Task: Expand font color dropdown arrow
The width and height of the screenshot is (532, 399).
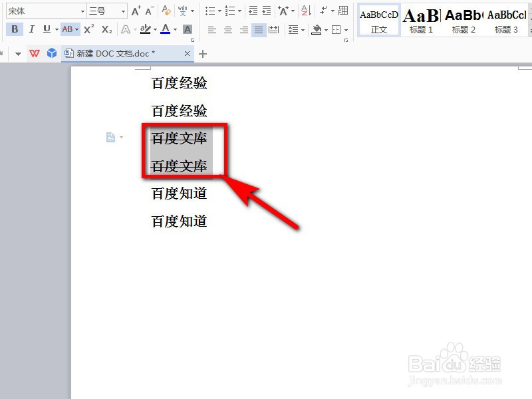Action: (x=175, y=29)
